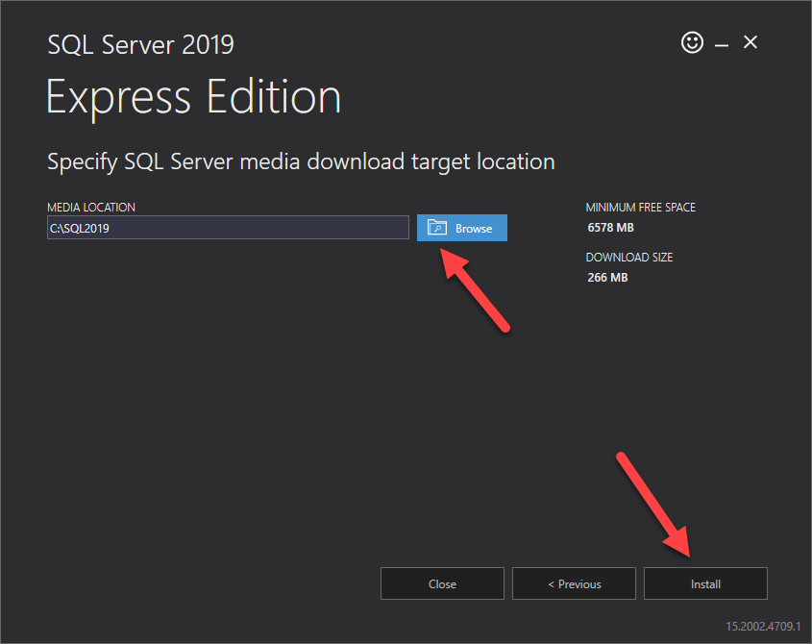This screenshot has width=812, height=644.
Task: Select the 266 MB download size value
Action: tap(607, 278)
